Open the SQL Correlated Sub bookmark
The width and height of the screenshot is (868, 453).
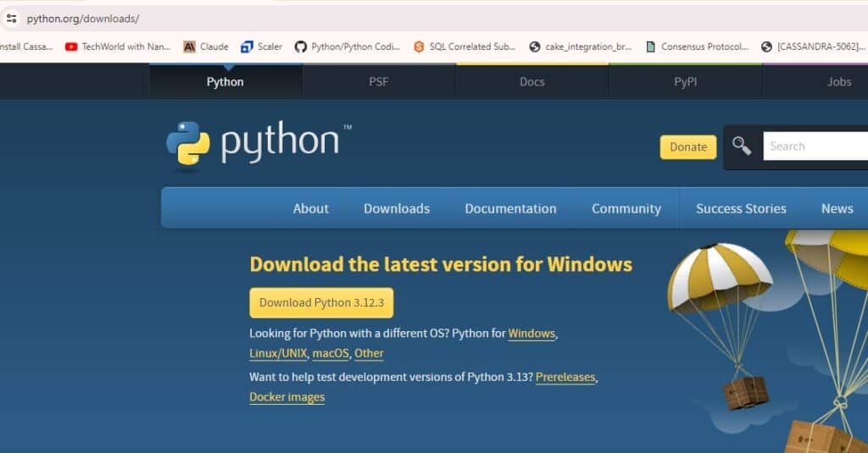465,47
